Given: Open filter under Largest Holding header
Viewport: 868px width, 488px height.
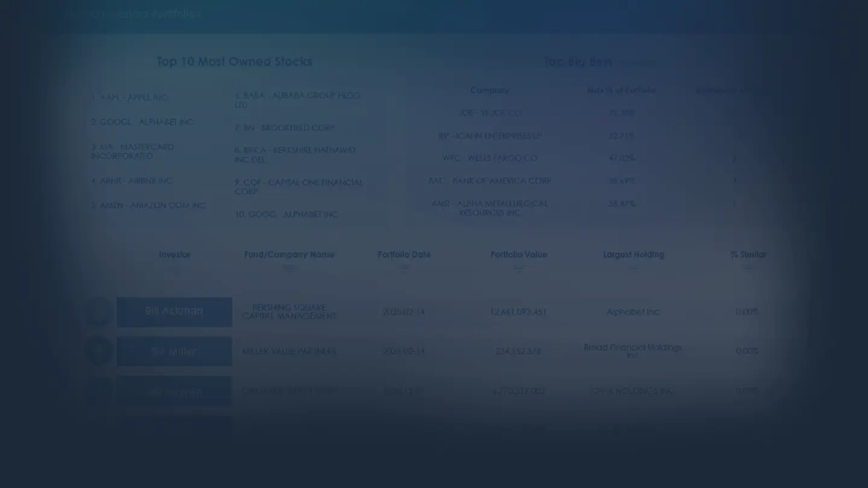Looking at the screenshot, I should [x=633, y=267].
